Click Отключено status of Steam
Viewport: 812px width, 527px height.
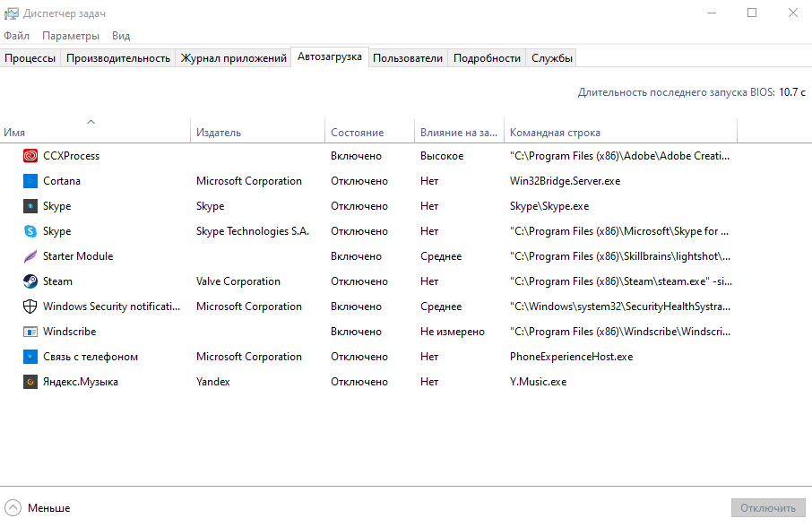359,281
